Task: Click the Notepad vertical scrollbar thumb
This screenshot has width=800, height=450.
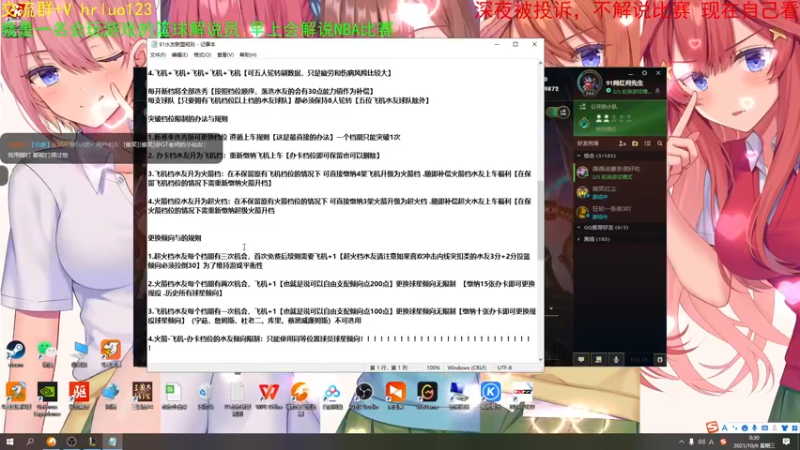Action: pos(541,219)
